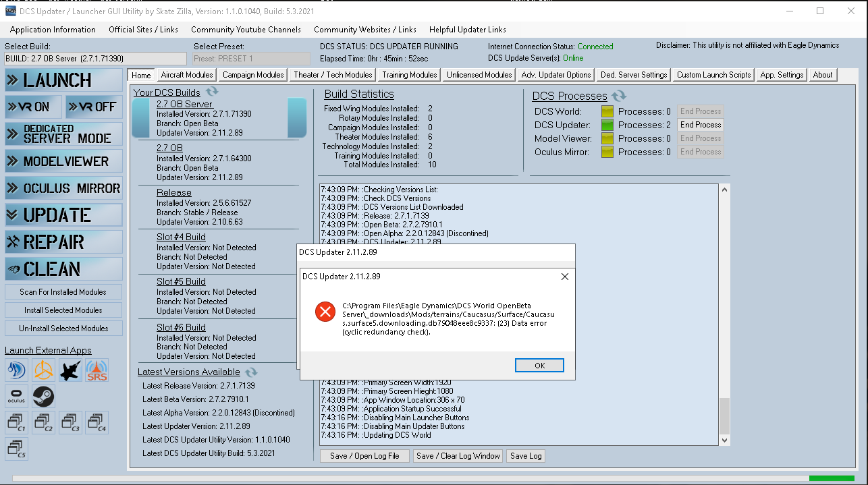Image resolution: width=868 pixels, height=485 pixels.
Task: Switch to the Unlicensed Modules tab
Action: pyautogui.click(x=479, y=75)
